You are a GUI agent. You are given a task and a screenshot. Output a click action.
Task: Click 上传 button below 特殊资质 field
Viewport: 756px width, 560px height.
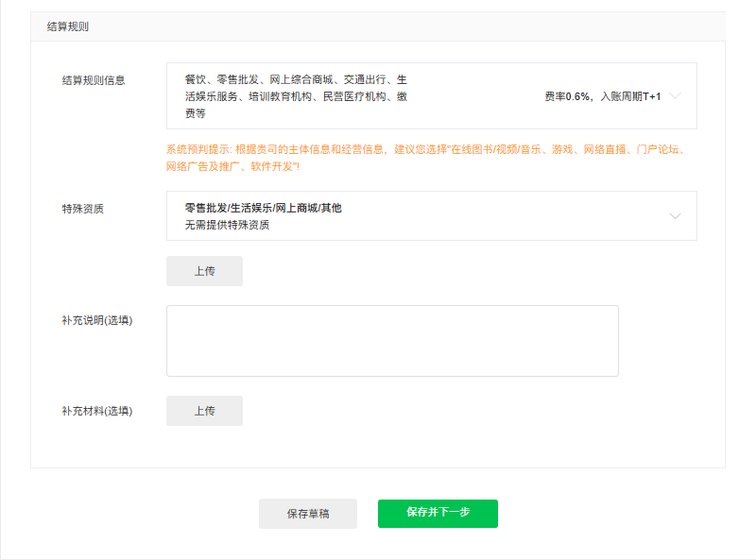point(204,271)
